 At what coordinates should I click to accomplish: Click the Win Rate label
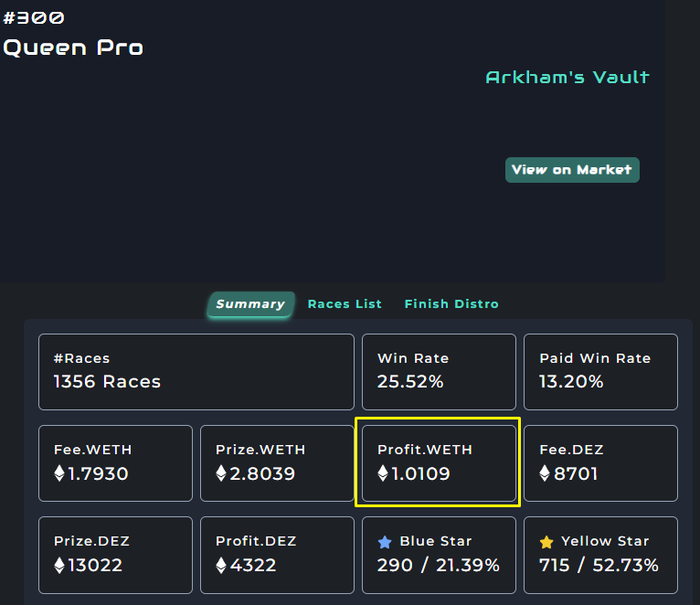pyautogui.click(x=413, y=358)
